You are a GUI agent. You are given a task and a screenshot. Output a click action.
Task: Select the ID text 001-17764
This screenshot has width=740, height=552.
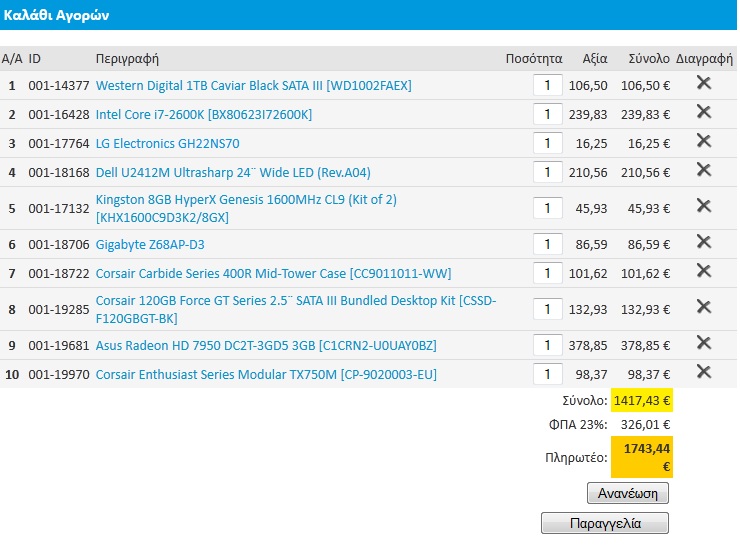[59, 143]
